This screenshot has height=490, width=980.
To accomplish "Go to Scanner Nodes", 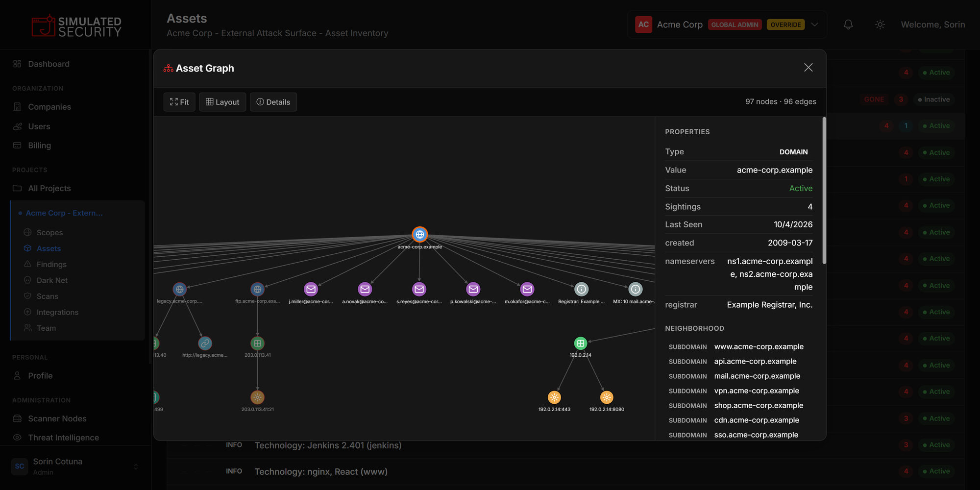I will point(57,418).
